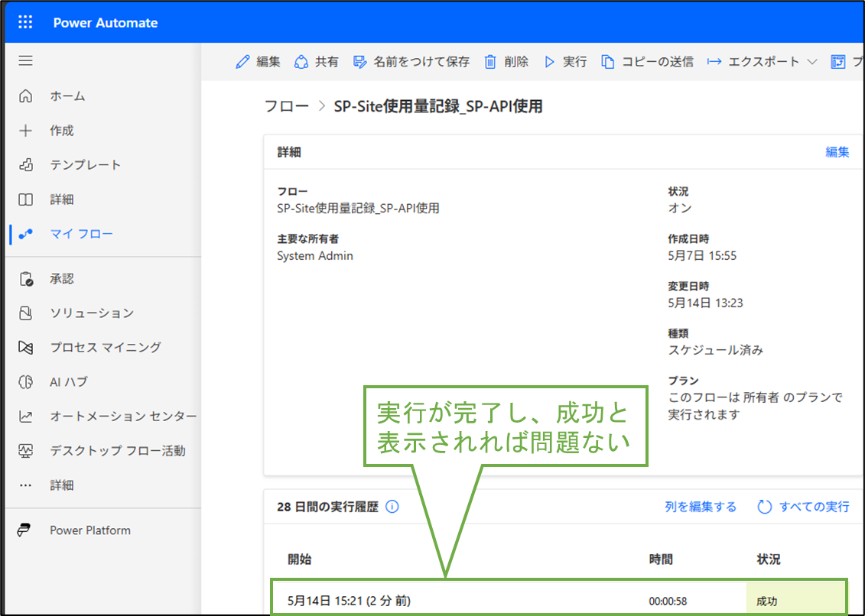Click the 開始 column header
Viewport: 865px width, 616px height.
click(300, 559)
